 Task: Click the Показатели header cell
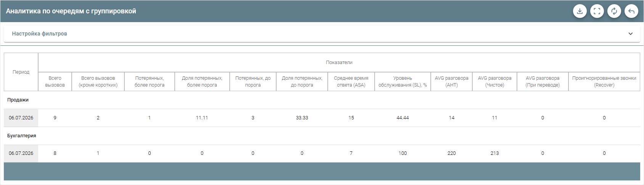coord(339,62)
